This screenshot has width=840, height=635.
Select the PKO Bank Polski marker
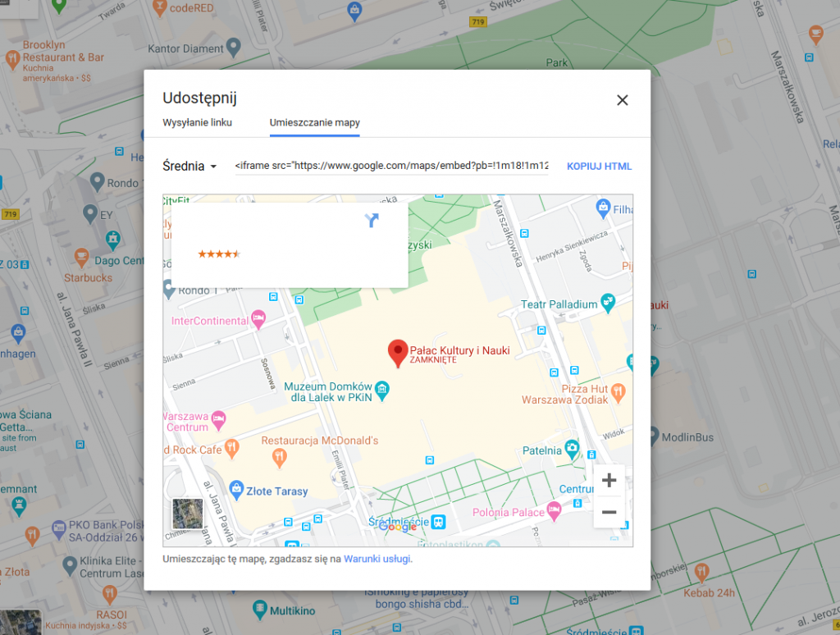59,529
